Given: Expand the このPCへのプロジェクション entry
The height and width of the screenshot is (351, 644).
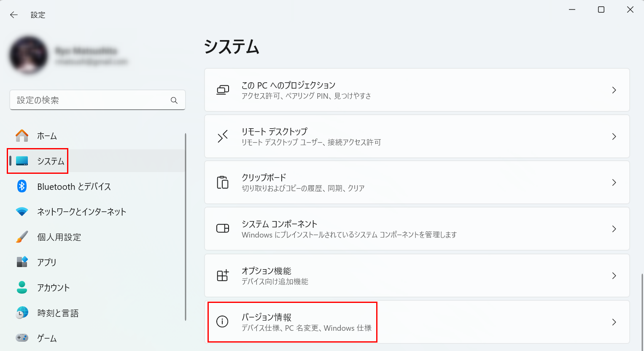Looking at the screenshot, I should pos(614,89).
